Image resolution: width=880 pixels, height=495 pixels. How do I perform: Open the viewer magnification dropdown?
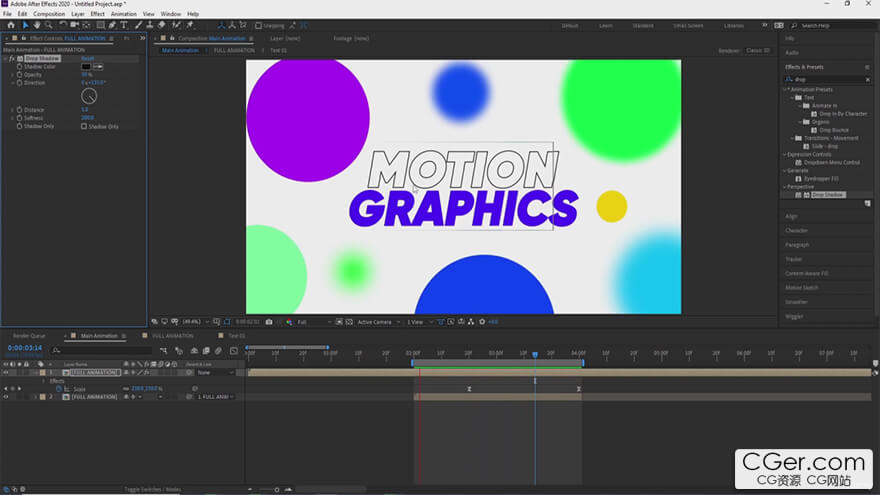point(195,322)
